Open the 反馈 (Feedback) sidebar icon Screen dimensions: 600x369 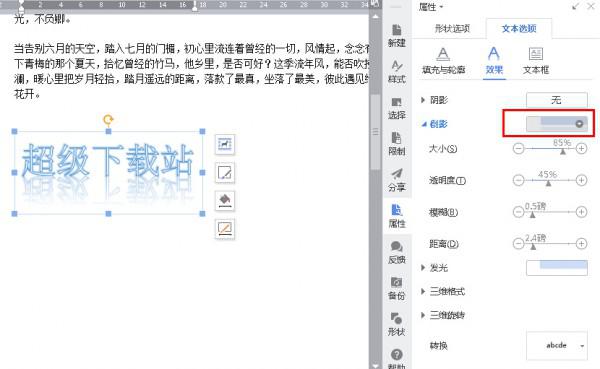tap(397, 253)
